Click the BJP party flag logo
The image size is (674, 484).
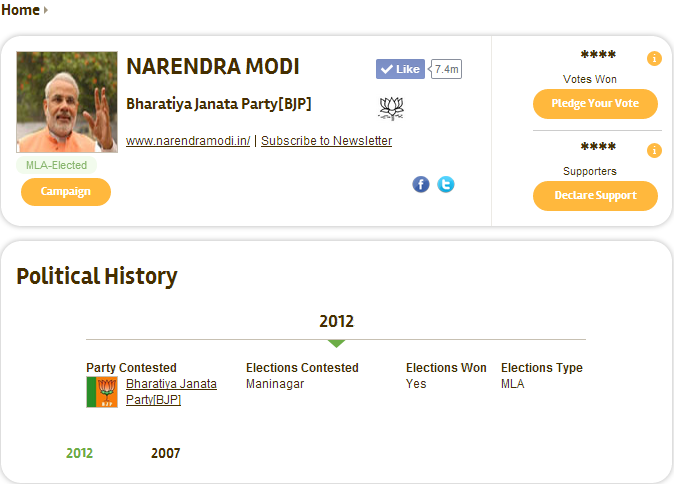[x=102, y=392]
